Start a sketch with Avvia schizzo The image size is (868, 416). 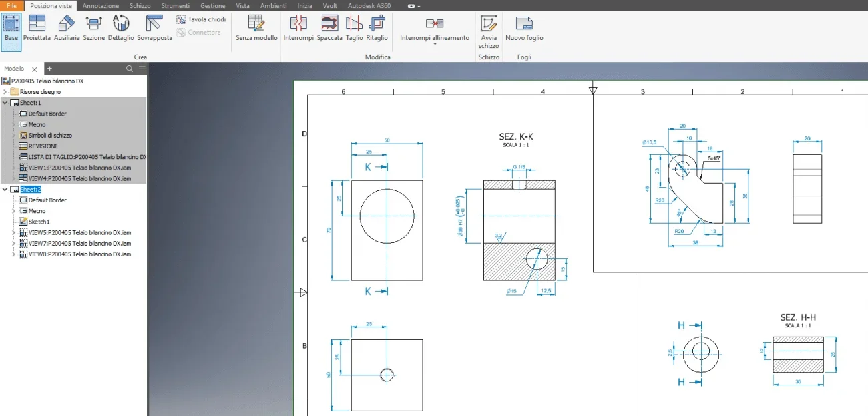point(489,31)
